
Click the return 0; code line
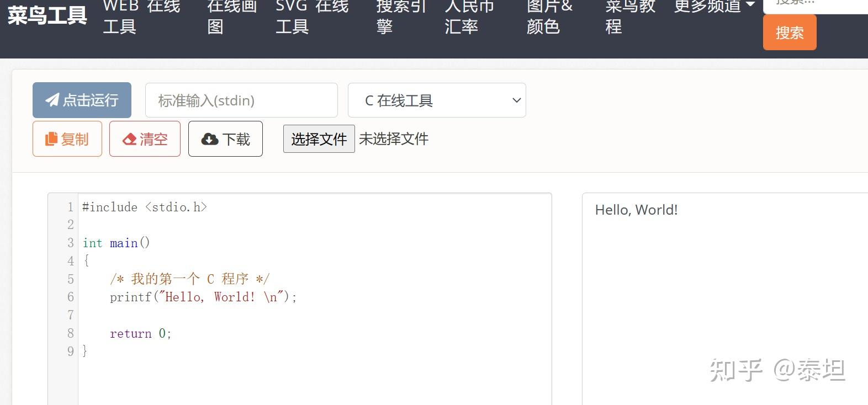pos(141,333)
